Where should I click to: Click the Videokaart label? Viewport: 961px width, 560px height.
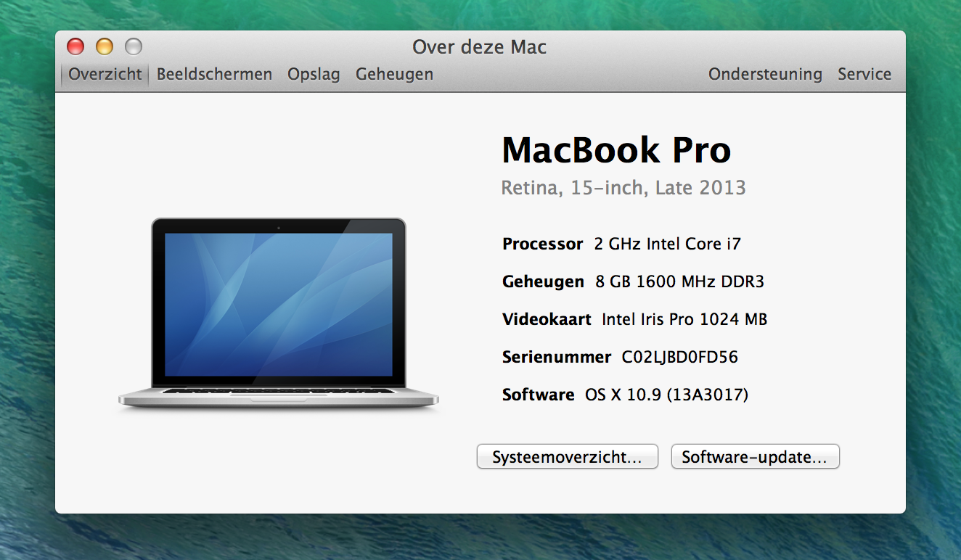[x=547, y=319]
